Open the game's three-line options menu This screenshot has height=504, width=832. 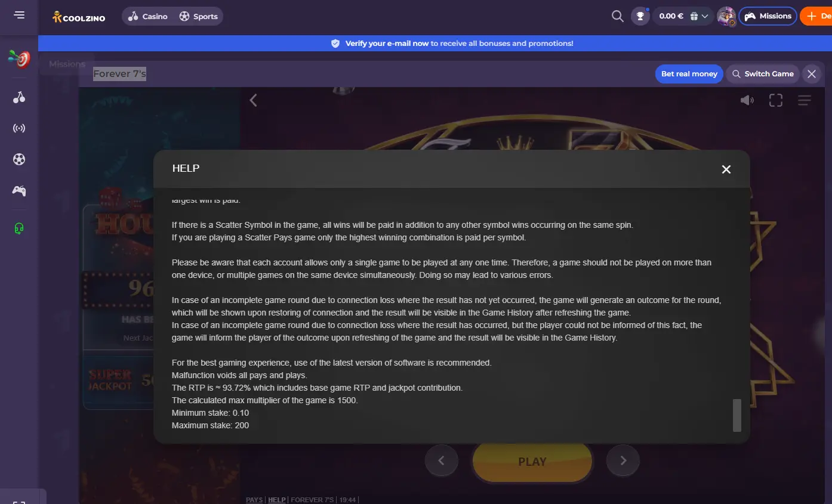coord(805,100)
